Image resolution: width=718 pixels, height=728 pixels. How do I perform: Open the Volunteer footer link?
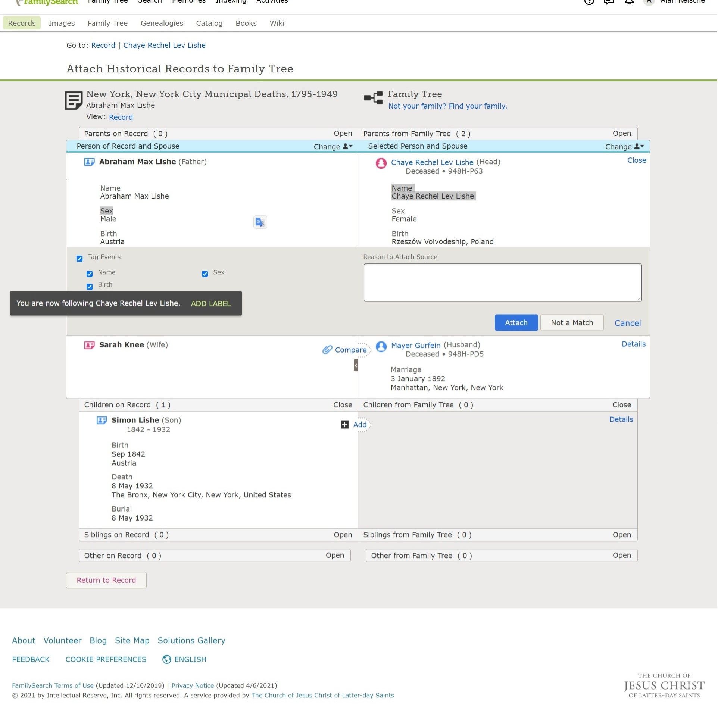63,641
